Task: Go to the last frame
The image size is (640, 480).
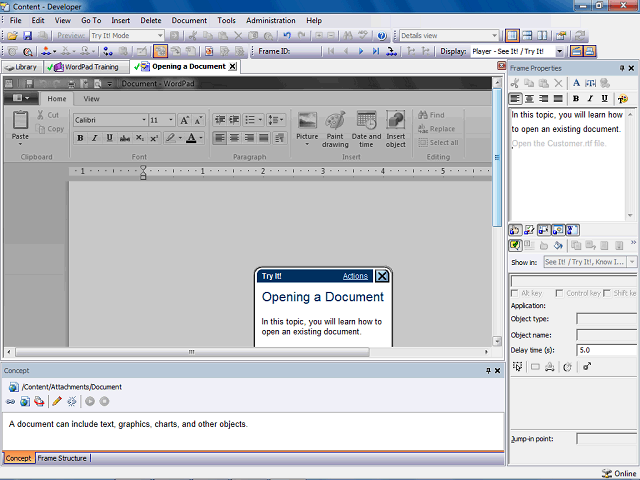Action: click(x=376, y=51)
